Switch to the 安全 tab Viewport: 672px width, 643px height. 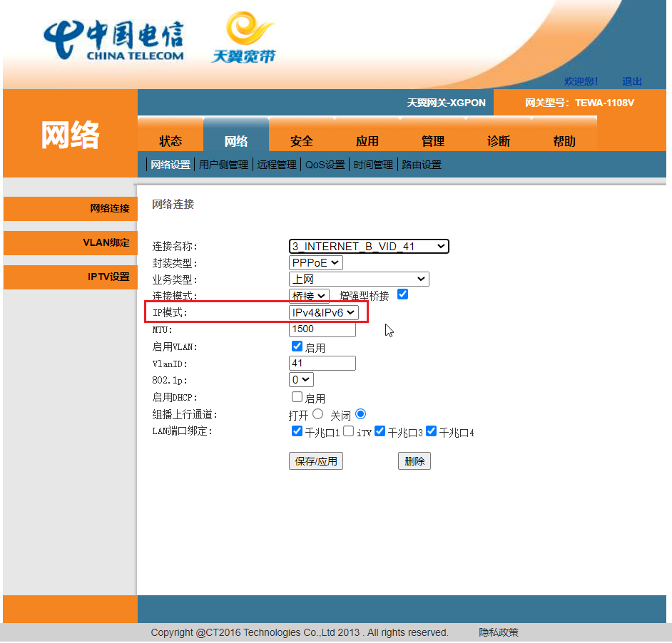click(x=302, y=141)
